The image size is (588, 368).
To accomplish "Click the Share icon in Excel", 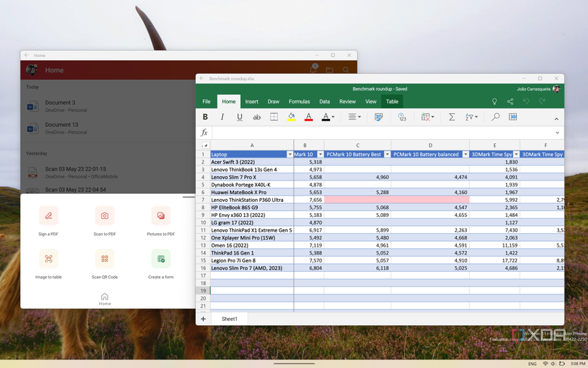I will tap(510, 102).
